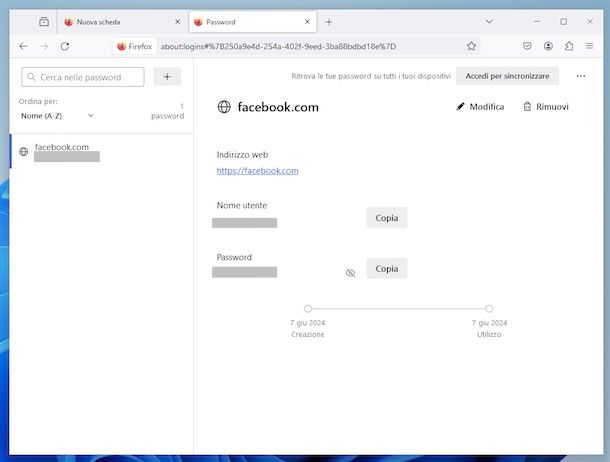Open the Ordina per Nome (A-Z) dropdown

pyautogui.click(x=57, y=116)
